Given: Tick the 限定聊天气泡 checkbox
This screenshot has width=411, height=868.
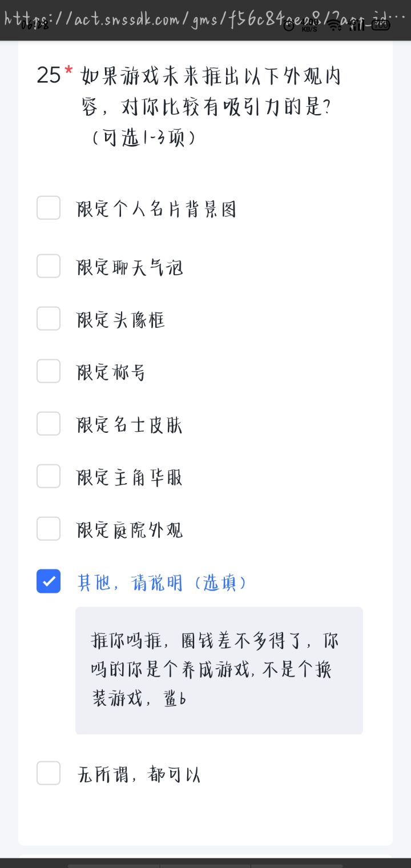Looking at the screenshot, I should pos(49,266).
